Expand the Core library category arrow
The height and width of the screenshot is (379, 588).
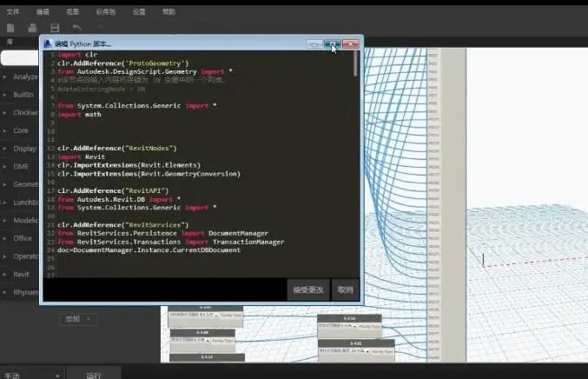click(x=4, y=130)
